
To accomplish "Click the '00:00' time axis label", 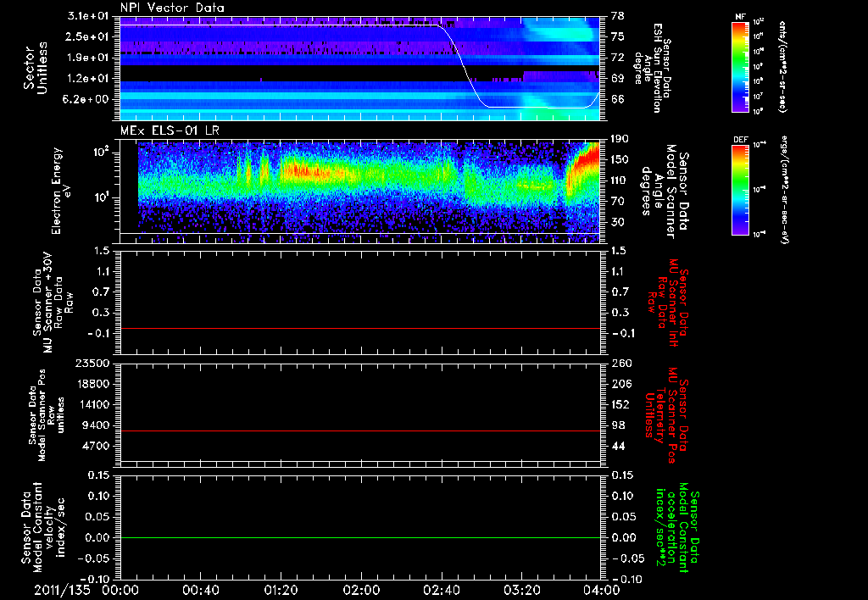I will [120, 590].
